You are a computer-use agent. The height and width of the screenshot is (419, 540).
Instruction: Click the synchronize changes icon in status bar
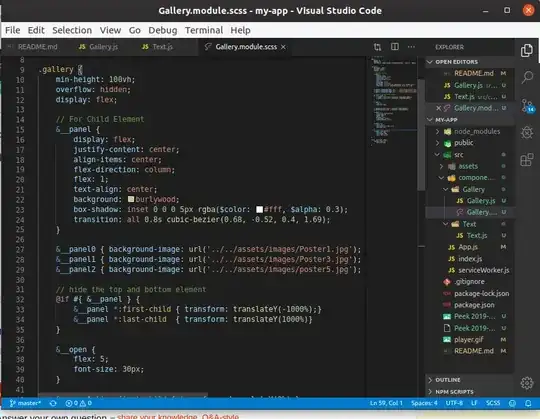[x=53, y=403]
